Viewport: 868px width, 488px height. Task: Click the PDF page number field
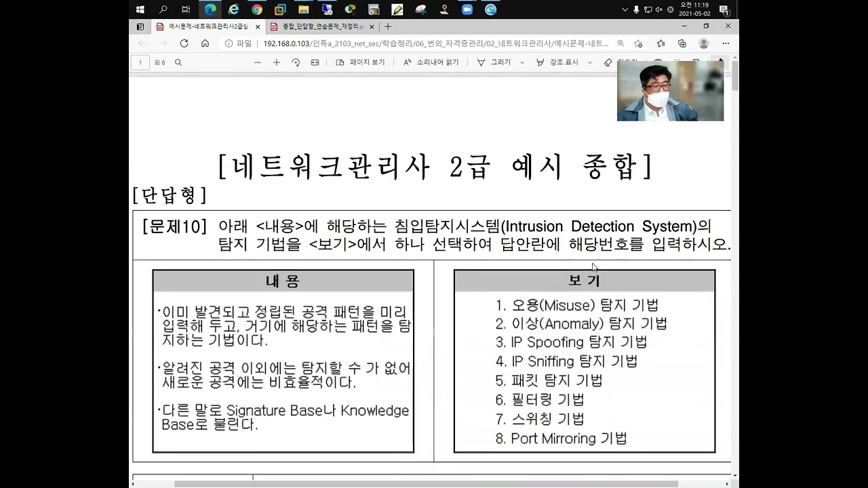[x=140, y=62]
